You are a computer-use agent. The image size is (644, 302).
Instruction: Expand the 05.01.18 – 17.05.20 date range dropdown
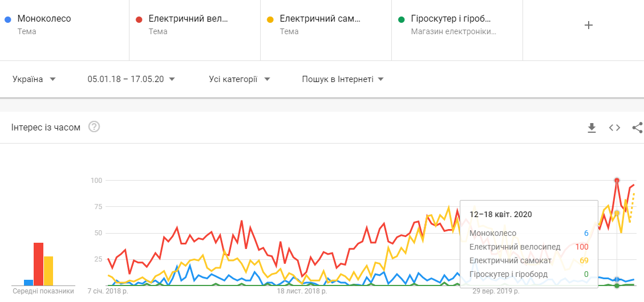(131, 79)
